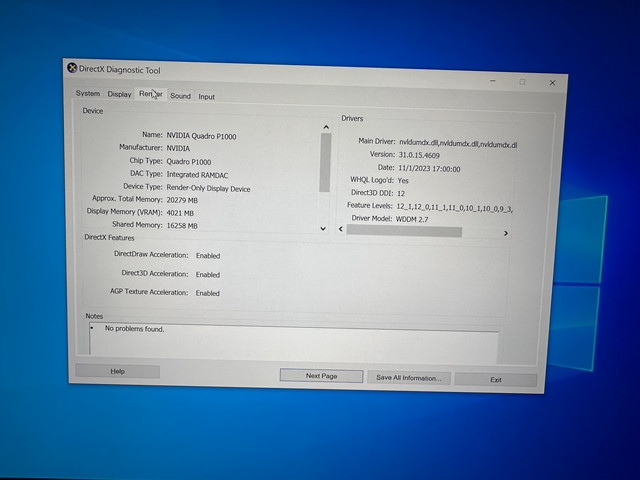Click the Drivers panel scroll left arrow
This screenshot has width=640, height=480.
(x=341, y=229)
